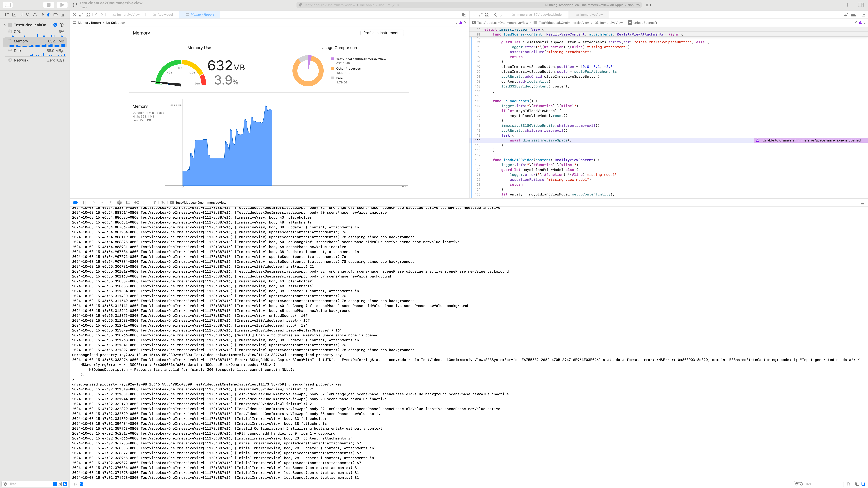Pause program execution in debug bar
Viewport: 868px width, 488px height.
85,203
